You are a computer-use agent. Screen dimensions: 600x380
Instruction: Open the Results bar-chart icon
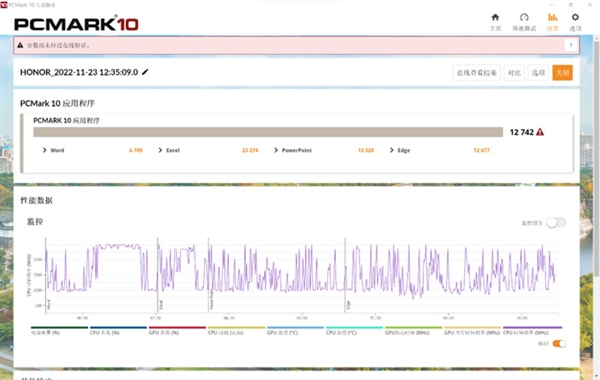click(552, 17)
